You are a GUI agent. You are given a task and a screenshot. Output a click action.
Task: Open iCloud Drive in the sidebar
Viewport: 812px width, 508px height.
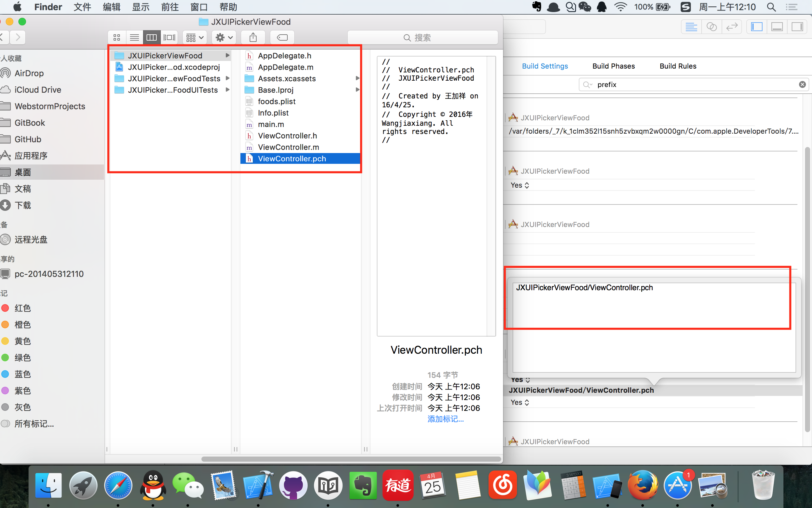[x=37, y=90]
